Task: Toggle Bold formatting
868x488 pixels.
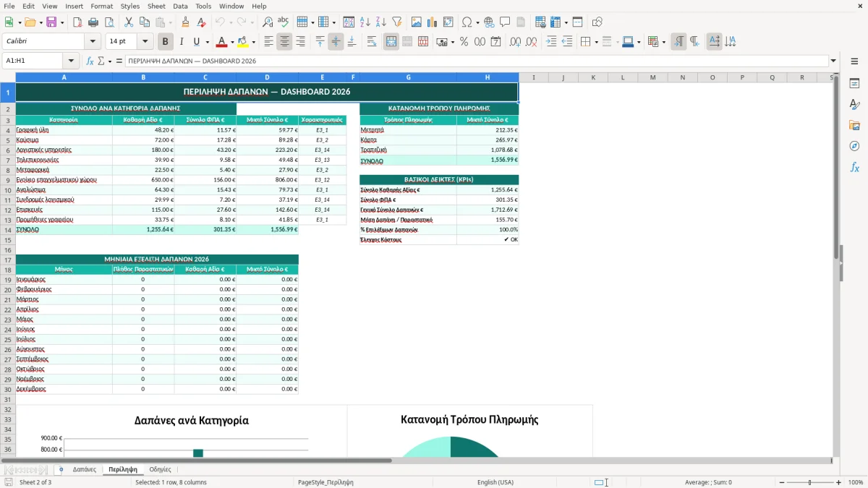Action: point(165,42)
